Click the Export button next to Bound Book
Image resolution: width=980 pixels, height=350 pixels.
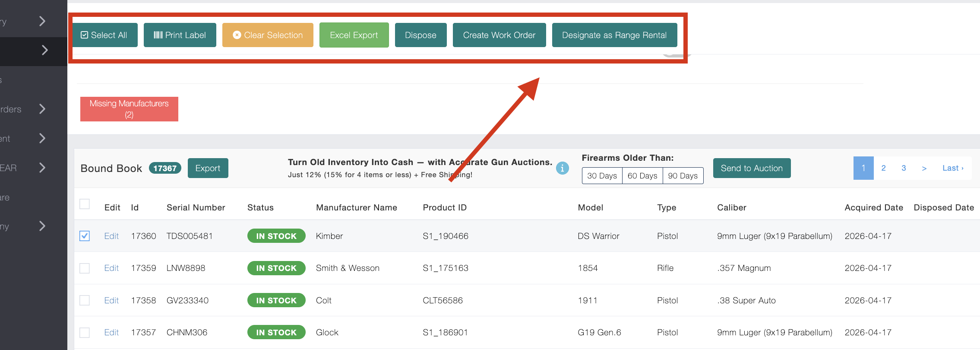coord(208,168)
